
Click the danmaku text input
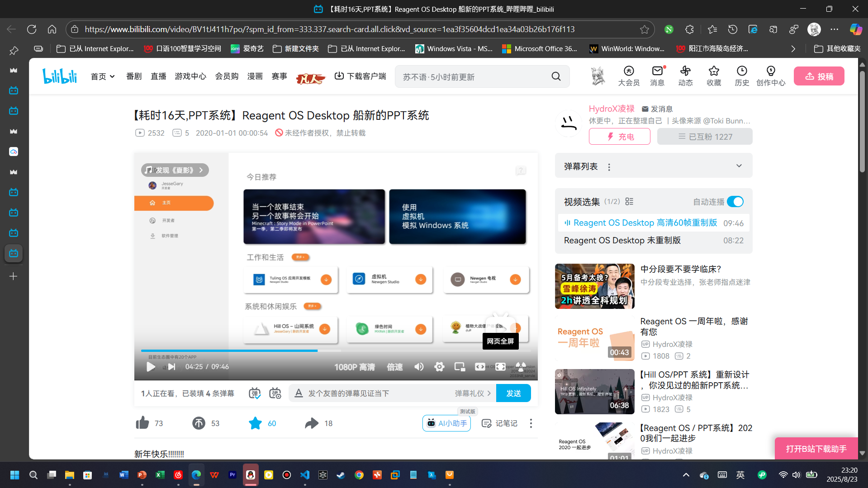(x=378, y=393)
